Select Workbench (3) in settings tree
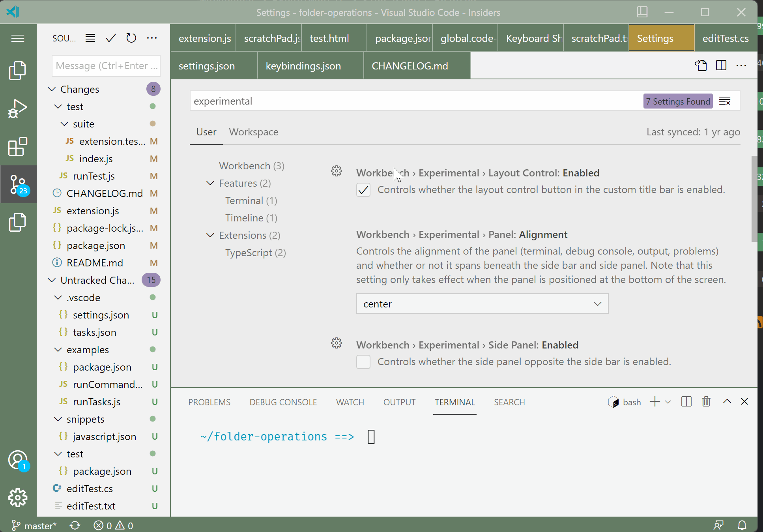 252,166
